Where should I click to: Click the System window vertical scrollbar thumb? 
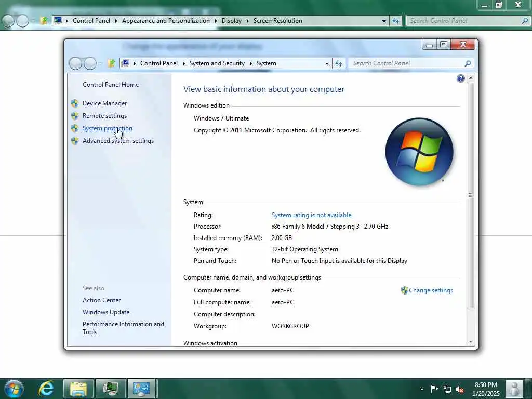(x=471, y=195)
